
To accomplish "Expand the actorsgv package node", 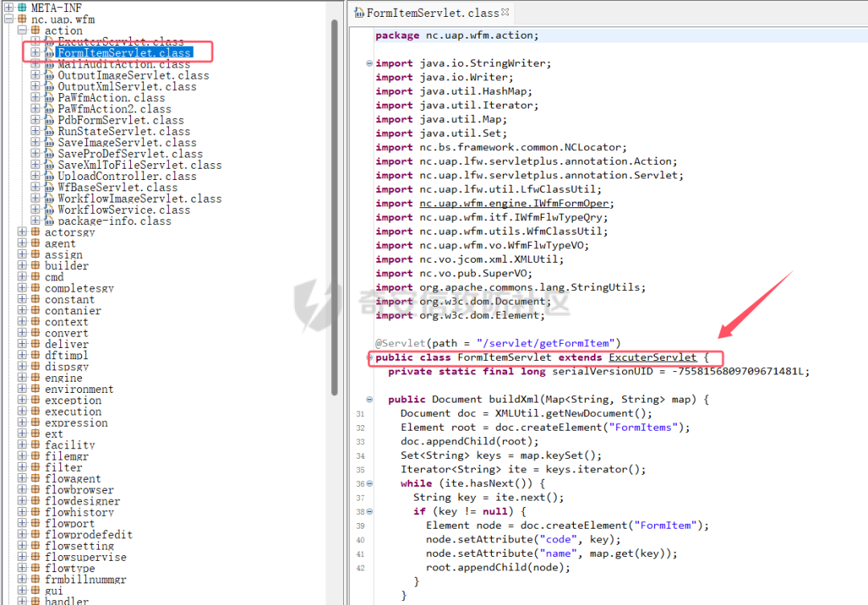I will click(x=23, y=232).
